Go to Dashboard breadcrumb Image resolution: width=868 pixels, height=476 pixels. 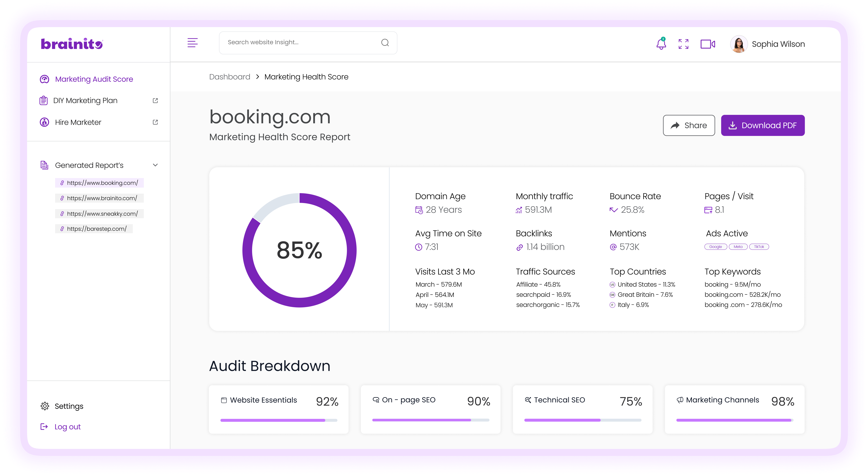click(x=230, y=77)
